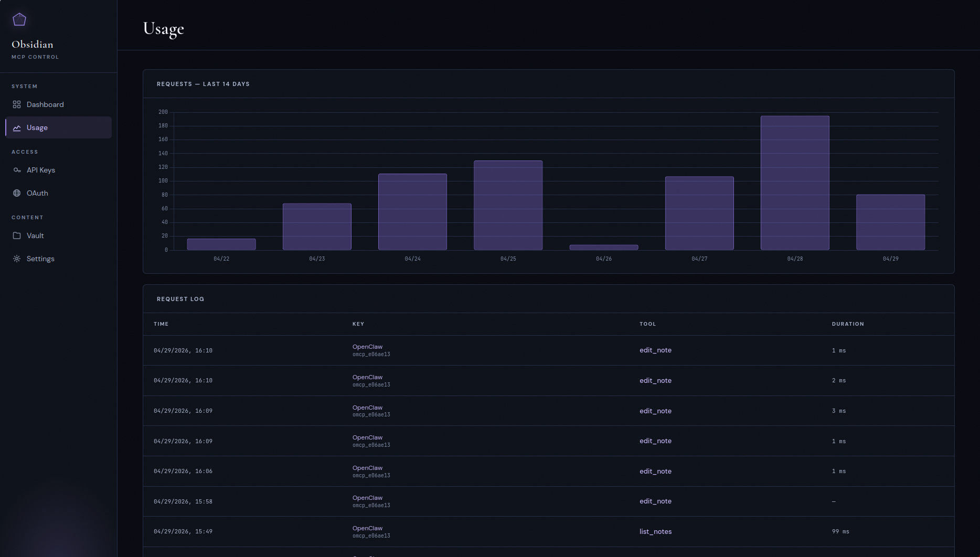Click the OAuth globe icon
The image size is (980, 557).
17,193
